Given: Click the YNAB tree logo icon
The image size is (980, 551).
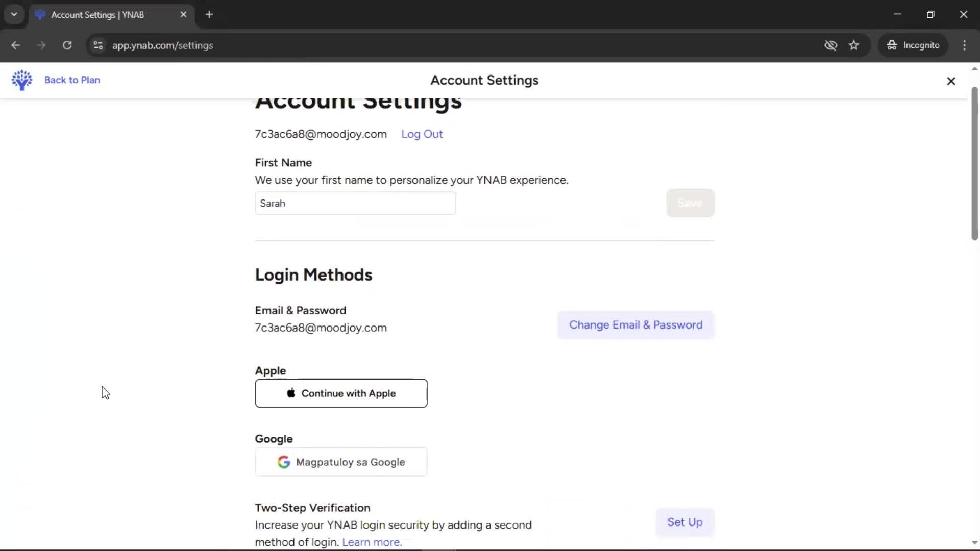Looking at the screenshot, I should pyautogui.click(x=22, y=80).
